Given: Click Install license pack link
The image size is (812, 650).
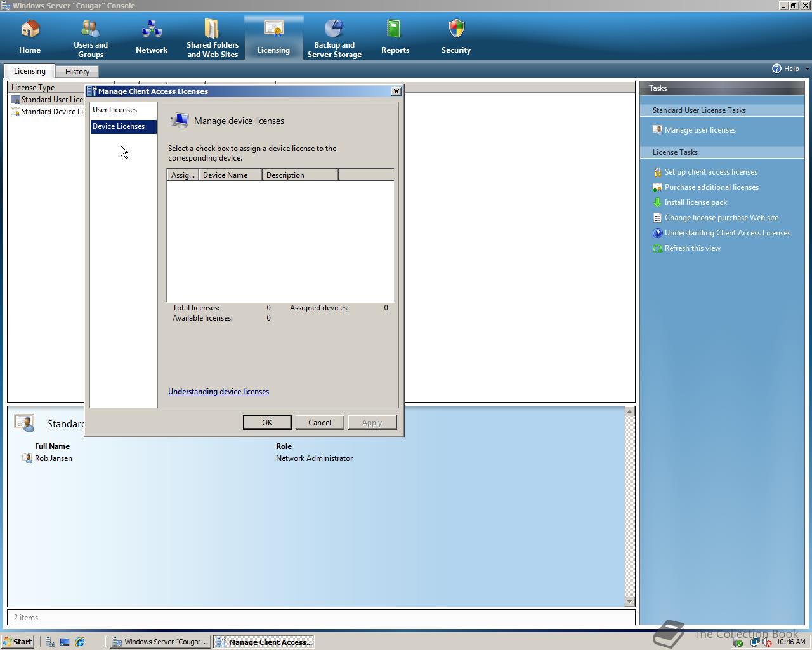Looking at the screenshot, I should pyautogui.click(x=696, y=202).
